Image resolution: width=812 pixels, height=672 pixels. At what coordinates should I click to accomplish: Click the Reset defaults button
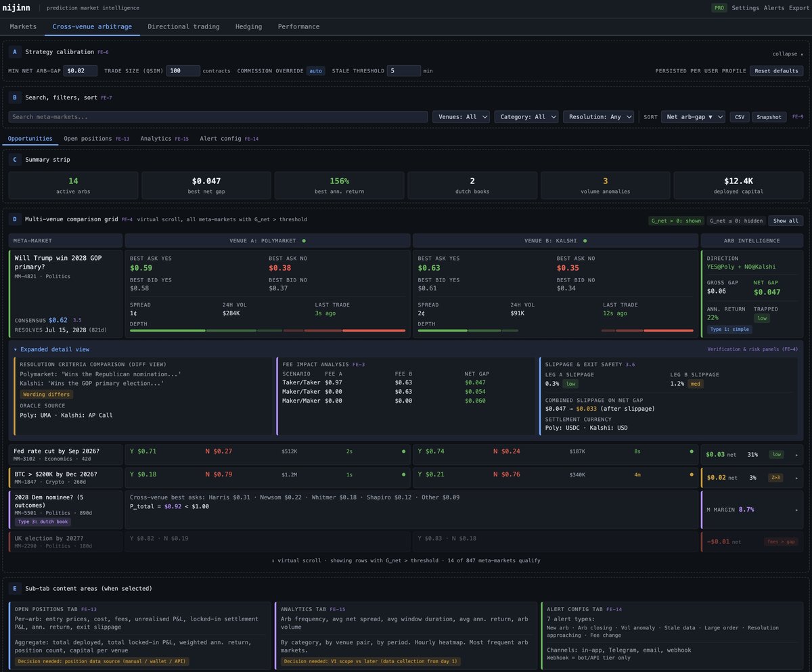pos(775,70)
